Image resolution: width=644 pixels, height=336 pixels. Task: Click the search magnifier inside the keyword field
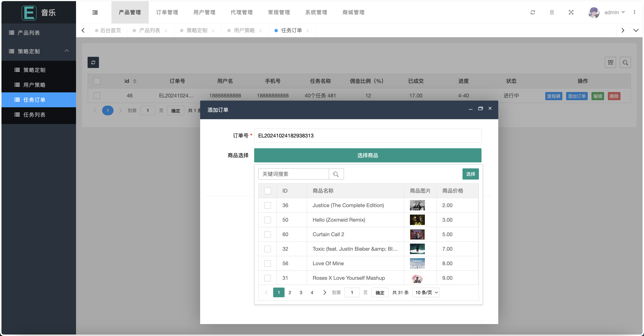pos(336,174)
